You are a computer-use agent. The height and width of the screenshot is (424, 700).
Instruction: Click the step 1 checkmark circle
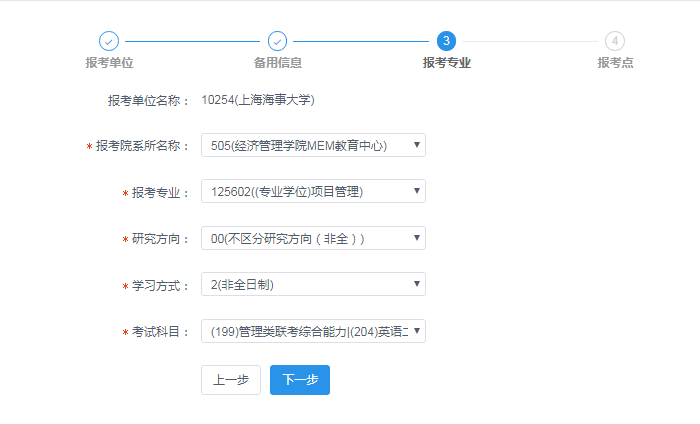pyautogui.click(x=109, y=41)
